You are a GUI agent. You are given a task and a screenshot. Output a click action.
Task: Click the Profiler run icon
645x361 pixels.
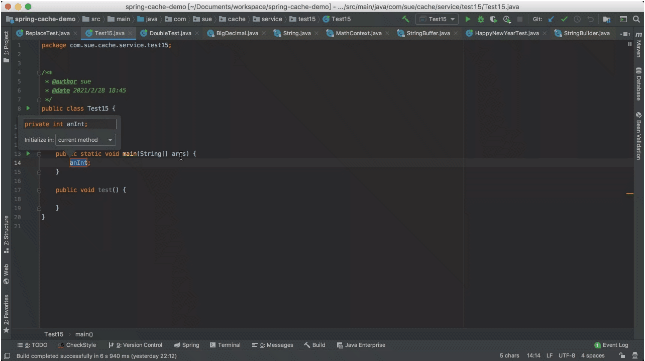507,19
